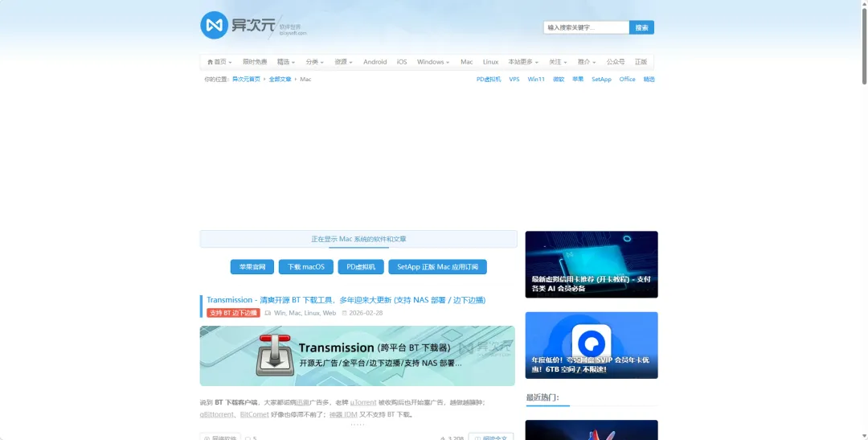Screen dimensions: 868x440
Task: Open the VPS quick link
Action: click(514, 80)
